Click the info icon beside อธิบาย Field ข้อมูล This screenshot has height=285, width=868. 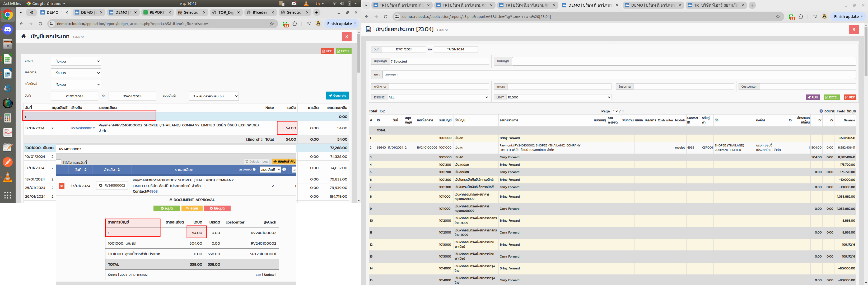coord(821,111)
